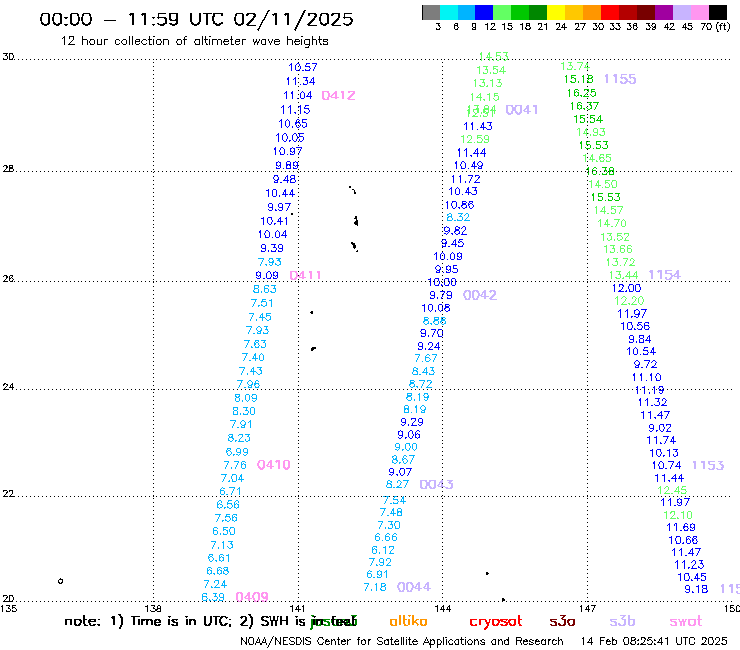
Task: Click wave height value 11.10
Action: (x=647, y=378)
